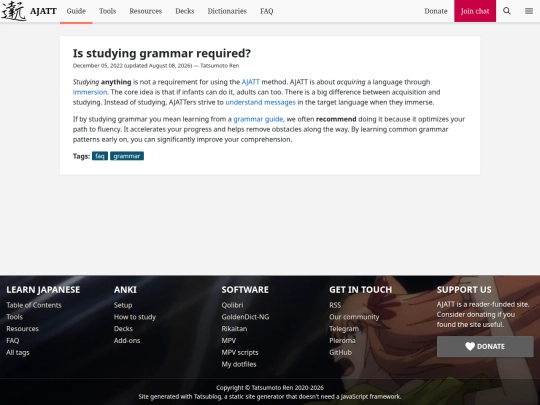
Task: Click the copyright Tatsumoto Ren text
Action: click(x=270, y=388)
